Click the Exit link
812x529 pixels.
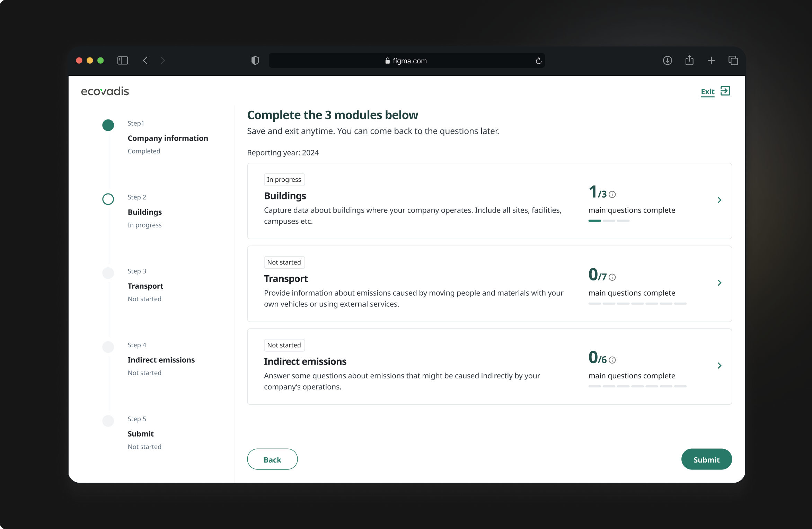click(707, 92)
